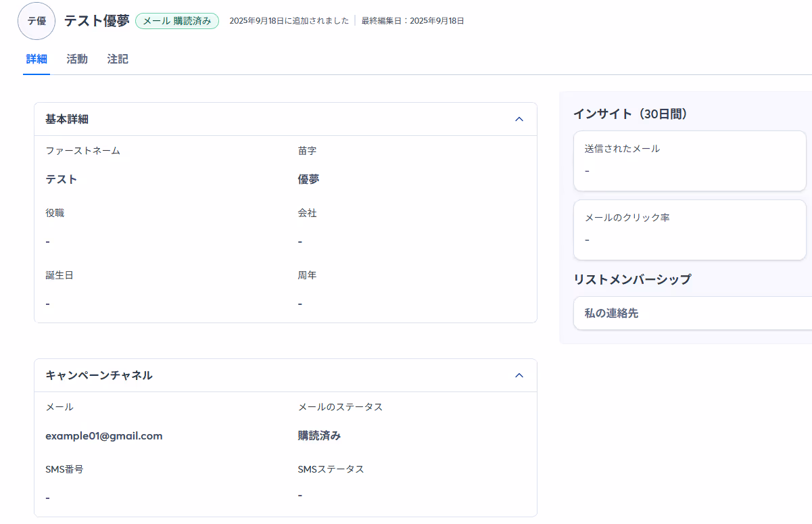Click the 送信されたメール insight card
The height and width of the screenshot is (524, 812).
pyautogui.click(x=690, y=161)
